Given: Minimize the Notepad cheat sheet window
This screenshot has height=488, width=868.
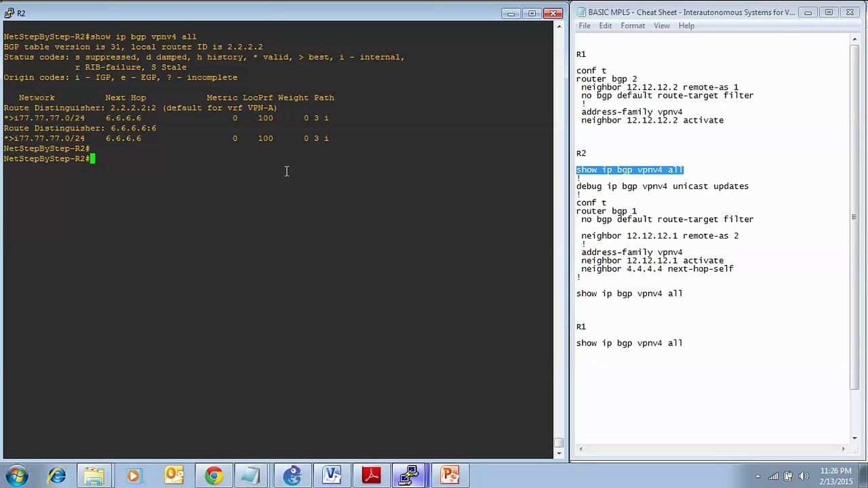Looking at the screenshot, I should point(808,12).
